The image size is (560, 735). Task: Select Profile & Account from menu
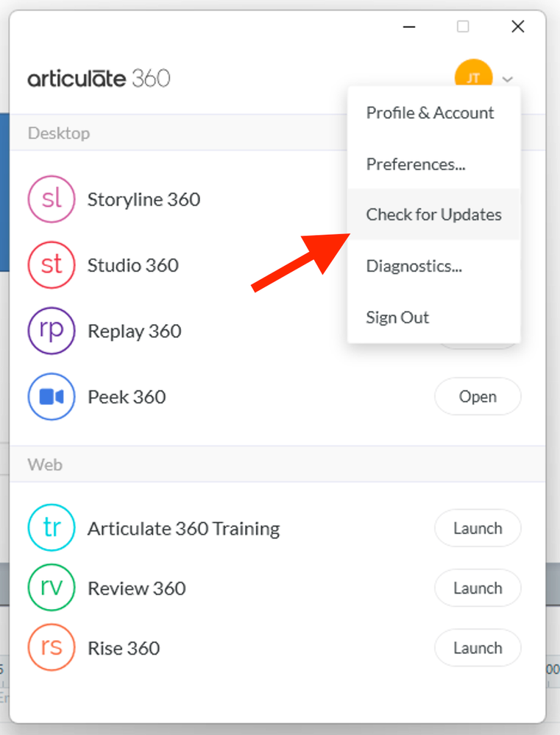click(430, 113)
